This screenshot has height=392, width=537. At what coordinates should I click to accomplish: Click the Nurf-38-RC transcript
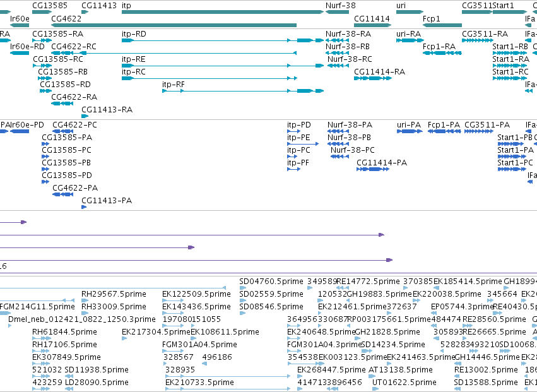point(350,59)
